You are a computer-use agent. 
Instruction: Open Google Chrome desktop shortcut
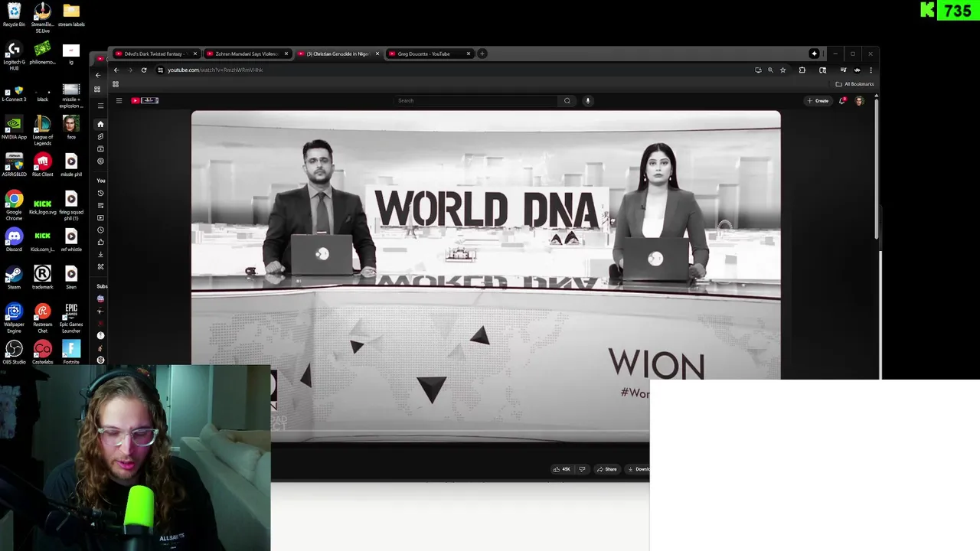pos(14,206)
